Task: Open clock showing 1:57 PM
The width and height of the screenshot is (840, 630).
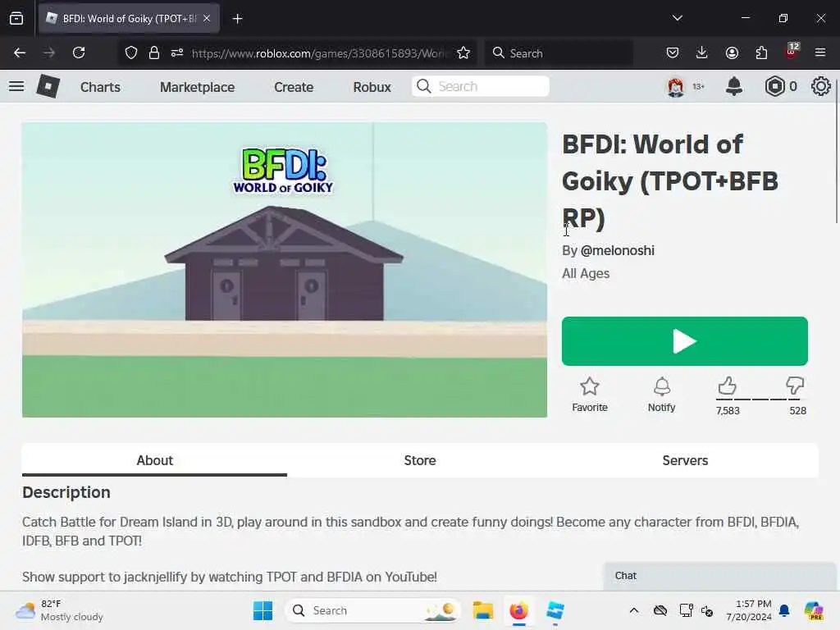Action: click(x=748, y=610)
